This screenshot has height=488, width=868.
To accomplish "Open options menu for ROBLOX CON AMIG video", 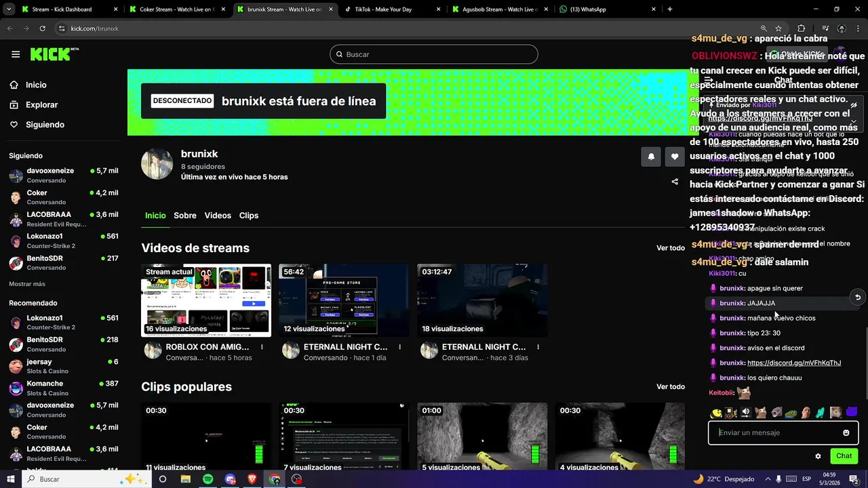I will pyautogui.click(x=262, y=347).
